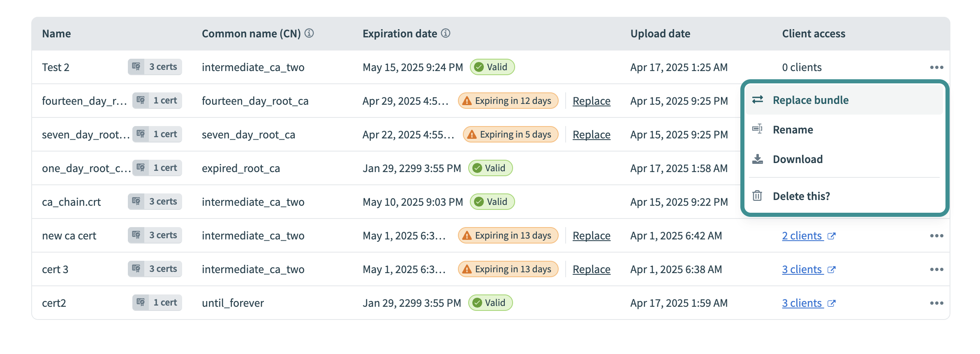Click the warning triangle on fourteen_day_root_ca's expiry badge

(467, 101)
